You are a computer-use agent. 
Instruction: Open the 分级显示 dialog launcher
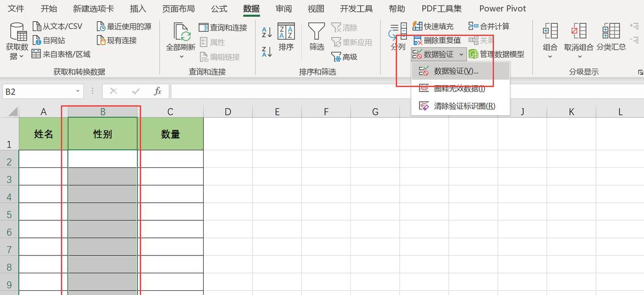(x=640, y=72)
